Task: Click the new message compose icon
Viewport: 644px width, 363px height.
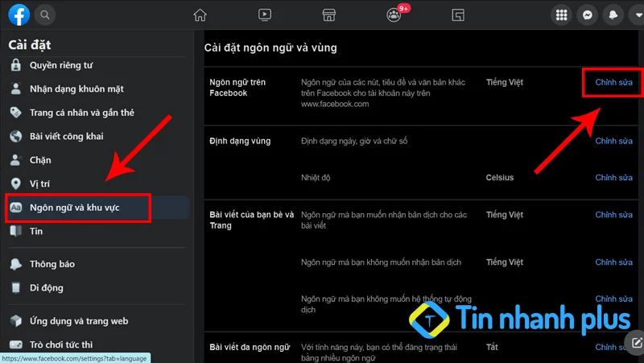Action: (x=636, y=342)
